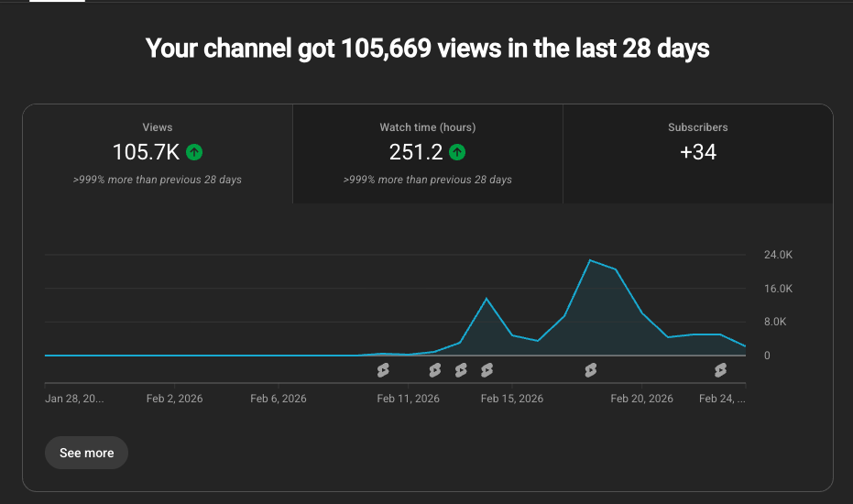Click the green up arrow beside 105.7K
This screenshot has width=853, height=504.
(194, 152)
